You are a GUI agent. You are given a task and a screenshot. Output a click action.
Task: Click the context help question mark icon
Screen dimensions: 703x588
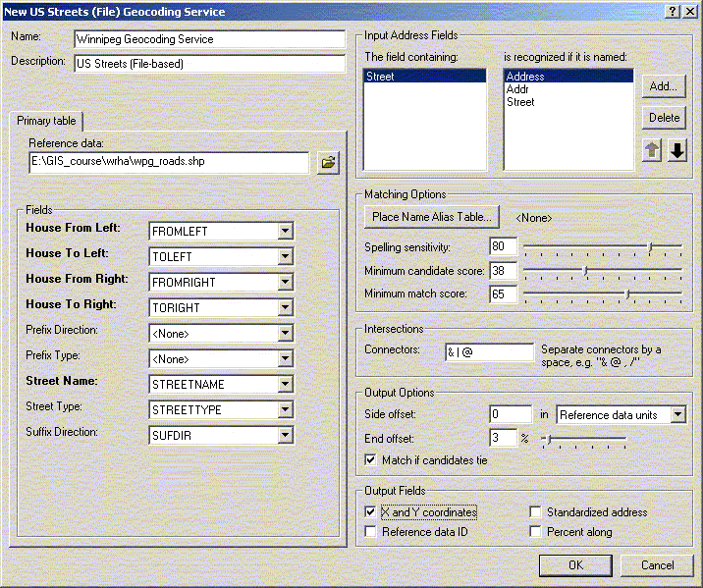[671, 11]
